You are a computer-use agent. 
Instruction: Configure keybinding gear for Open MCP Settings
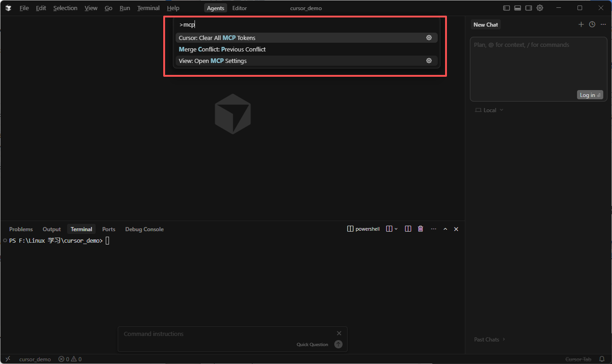click(429, 61)
